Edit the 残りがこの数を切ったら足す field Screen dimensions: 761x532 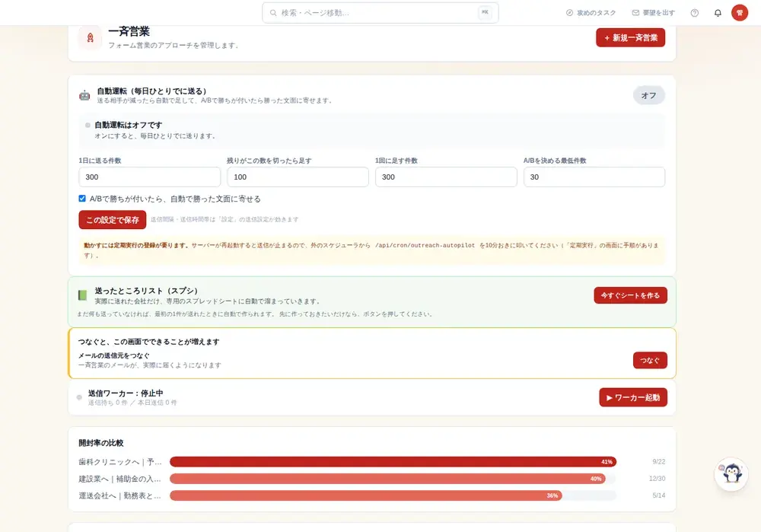click(x=298, y=177)
